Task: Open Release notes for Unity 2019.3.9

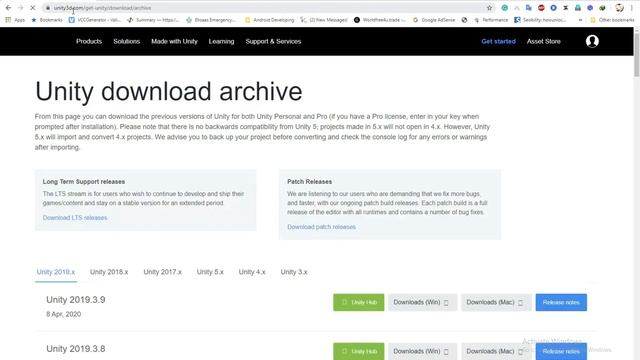Action: [x=561, y=302]
